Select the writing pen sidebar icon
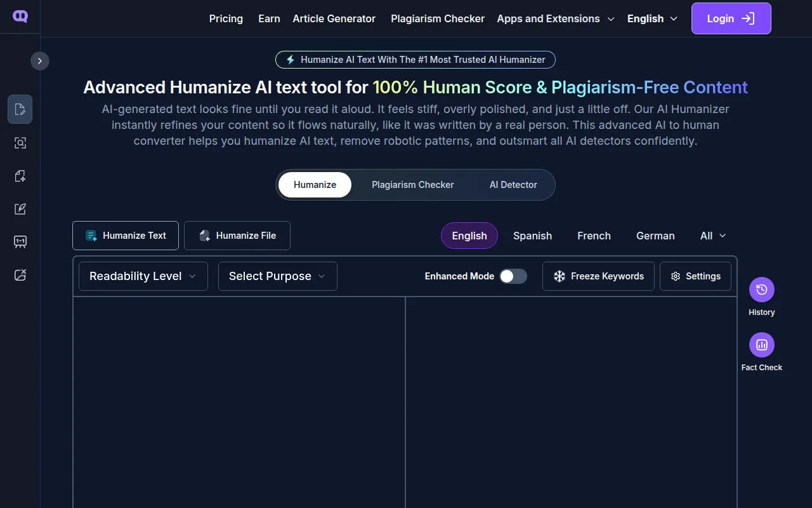This screenshot has width=812, height=508. 20,209
